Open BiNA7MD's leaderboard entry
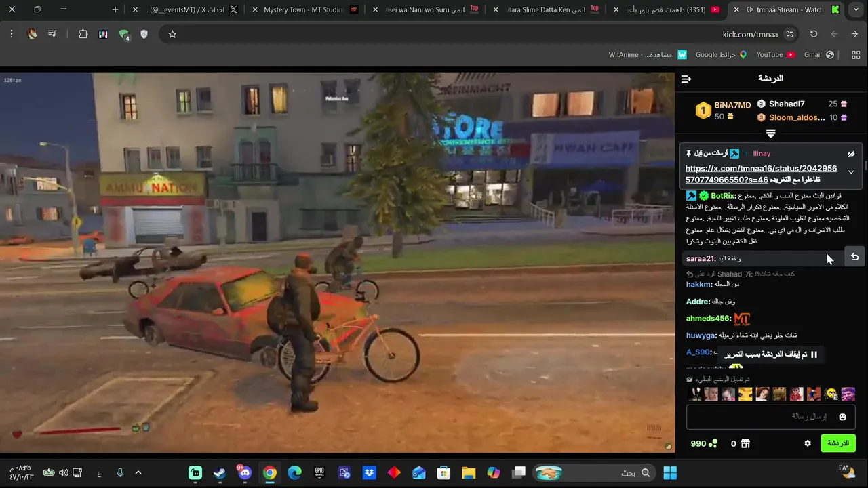This screenshot has width=868, height=488. click(724, 110)
